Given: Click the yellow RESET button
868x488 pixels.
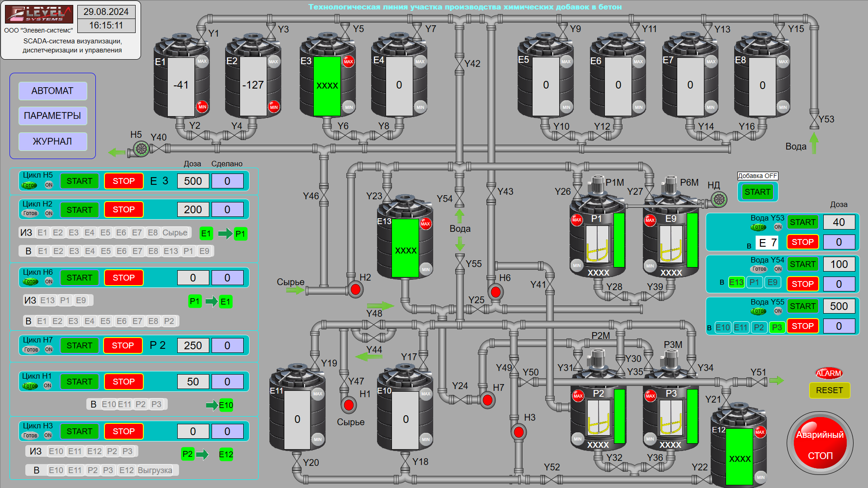Looking at the screenshot, I should pos(829,390).
